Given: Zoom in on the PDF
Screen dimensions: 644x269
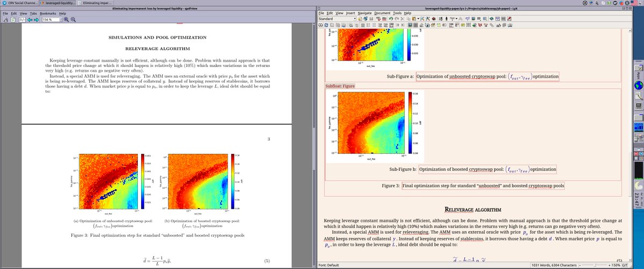Looking at the screenshot, I should 66,20.
